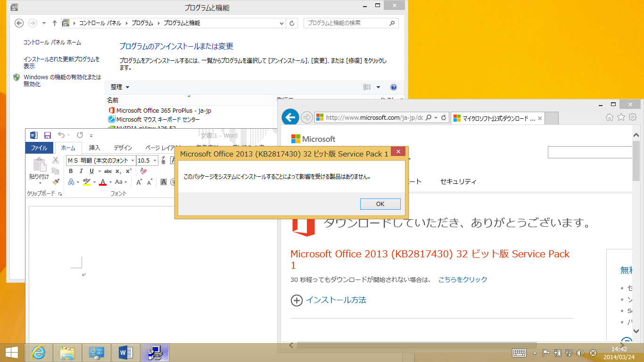
Task: Open the セキュリティ menu on Microsoft page
Action: tap(458, 181)
